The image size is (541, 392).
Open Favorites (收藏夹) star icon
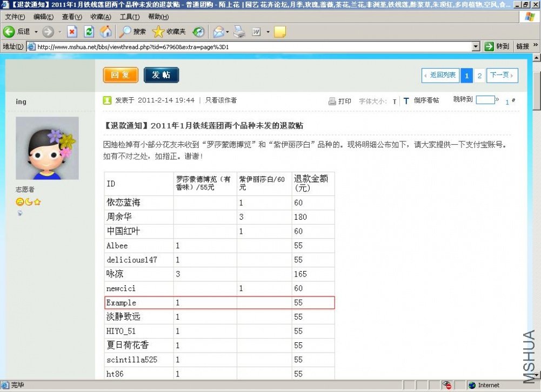click(158, 32)
